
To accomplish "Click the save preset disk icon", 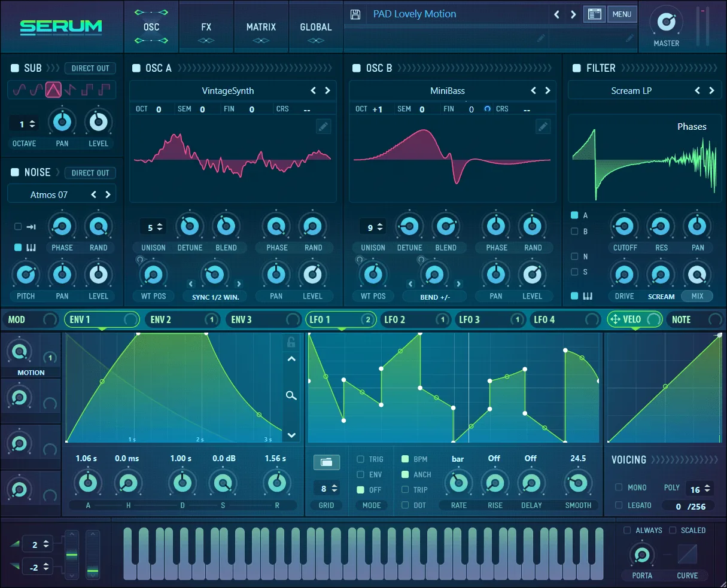I will [x=355, y=14].
